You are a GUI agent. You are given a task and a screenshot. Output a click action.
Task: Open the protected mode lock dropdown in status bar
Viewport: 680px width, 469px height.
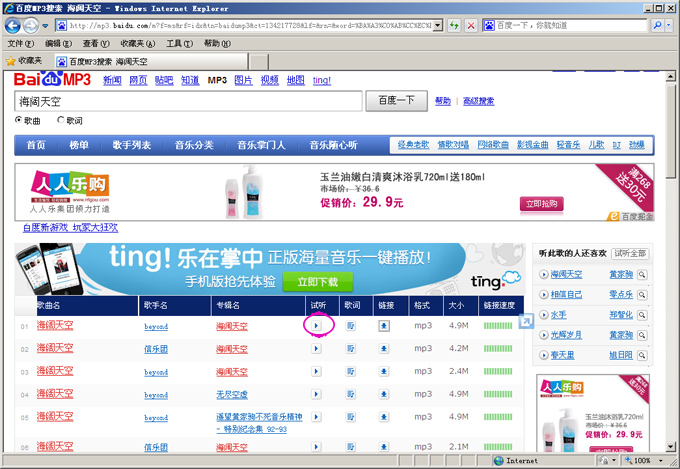614,460
